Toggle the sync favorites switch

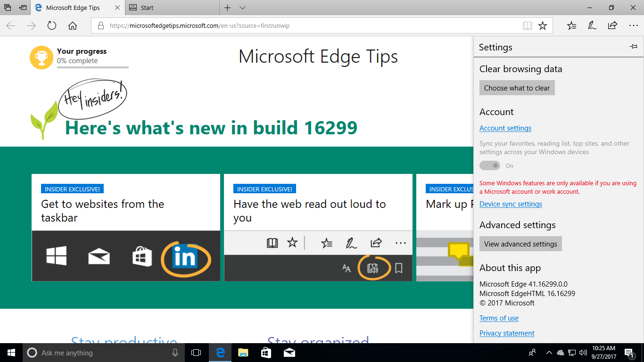(x=490, y=165)
